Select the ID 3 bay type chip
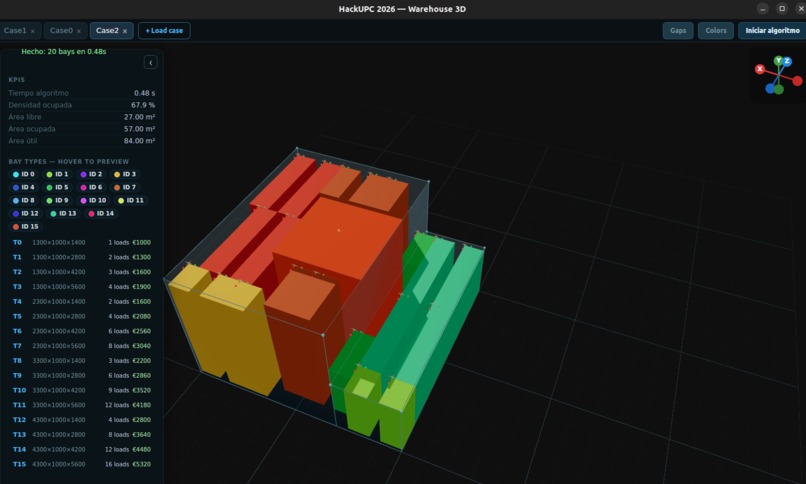806x484 pixels. coord(125,174)
